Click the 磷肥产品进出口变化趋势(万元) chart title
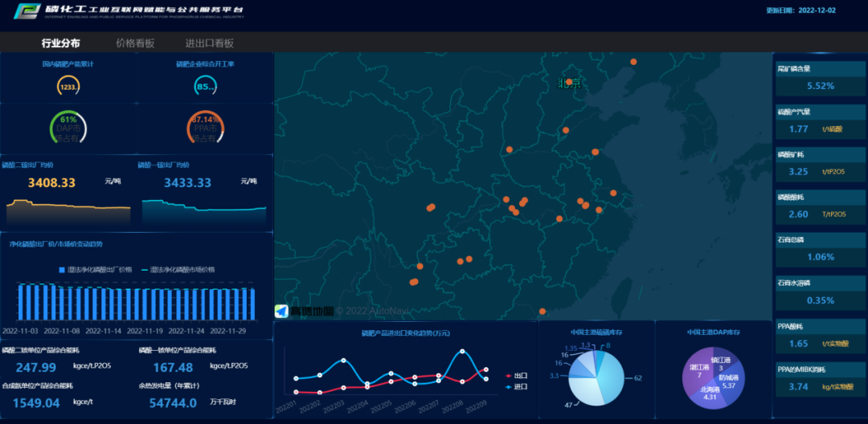This screenshot has height=424, width=868. click(x=406, y=332)
